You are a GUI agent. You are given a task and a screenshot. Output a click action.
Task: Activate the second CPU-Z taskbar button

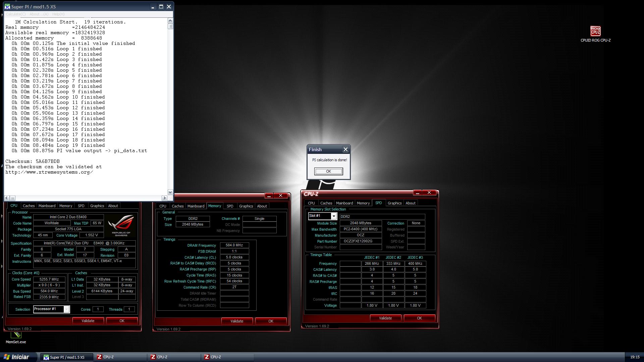(x=174, y=357)
